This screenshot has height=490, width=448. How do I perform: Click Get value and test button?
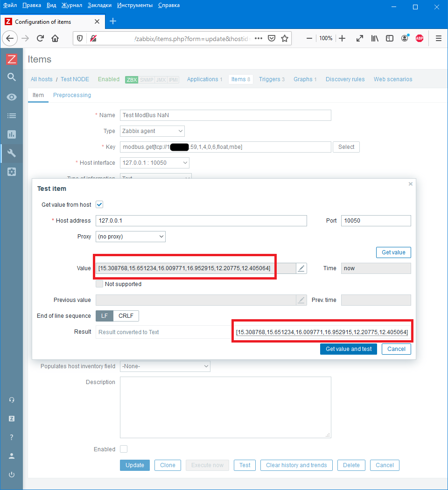(349, 349)
